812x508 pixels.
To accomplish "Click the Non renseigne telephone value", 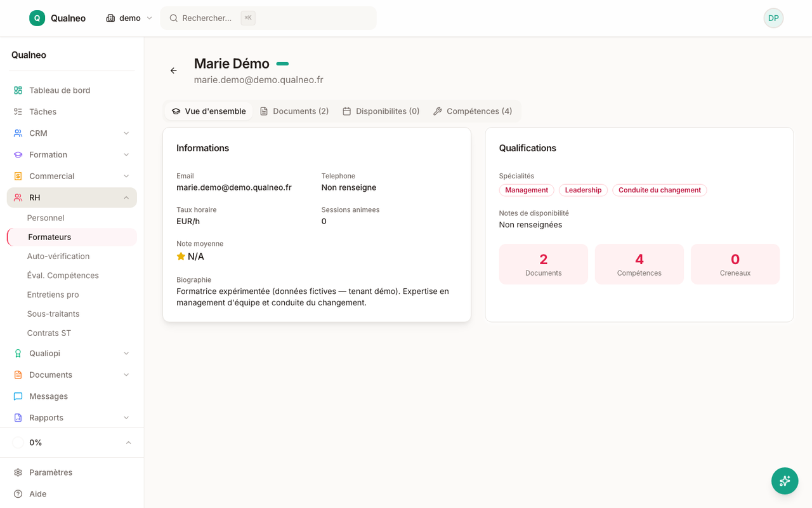I will click(x=349, y=187).
